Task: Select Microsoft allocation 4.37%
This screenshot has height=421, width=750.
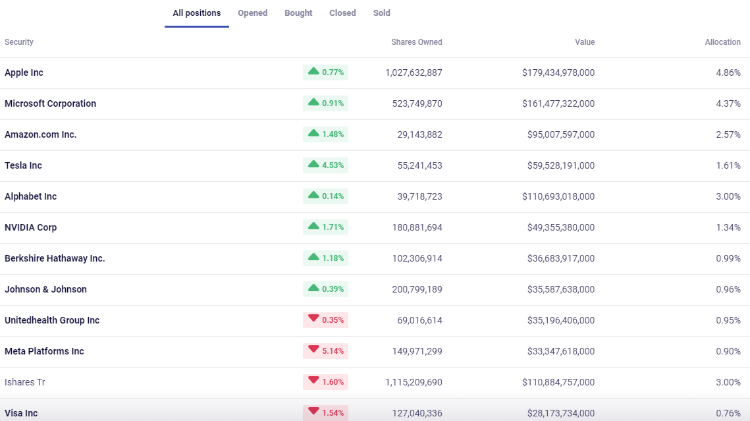Action: coord(728,104)
